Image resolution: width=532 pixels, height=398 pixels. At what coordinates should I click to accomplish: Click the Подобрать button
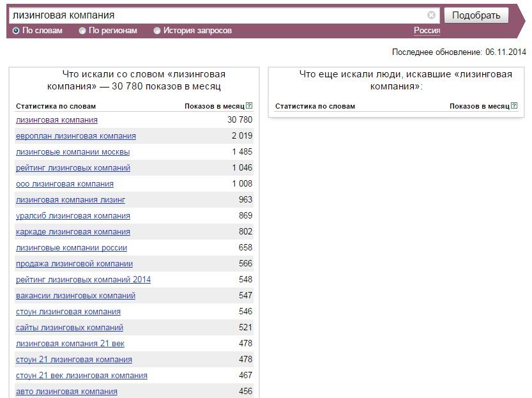coord(476,15)
